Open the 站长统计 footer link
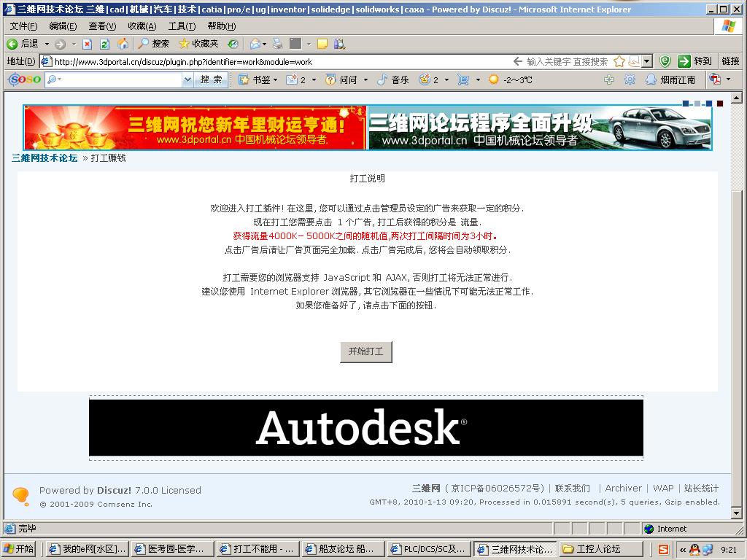The width and height of the screenshot is (747, 560). 701,488
